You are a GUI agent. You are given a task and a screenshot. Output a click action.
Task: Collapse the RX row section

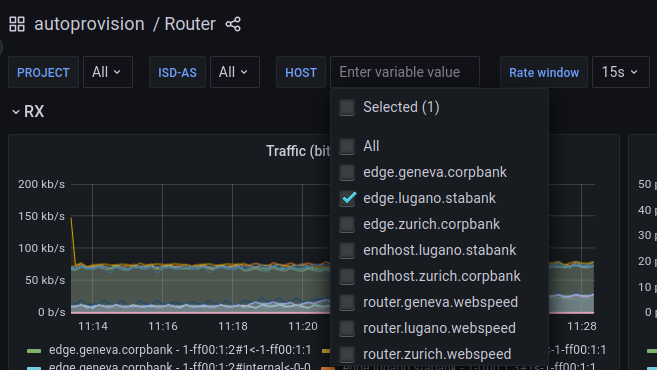coord(28,111)
